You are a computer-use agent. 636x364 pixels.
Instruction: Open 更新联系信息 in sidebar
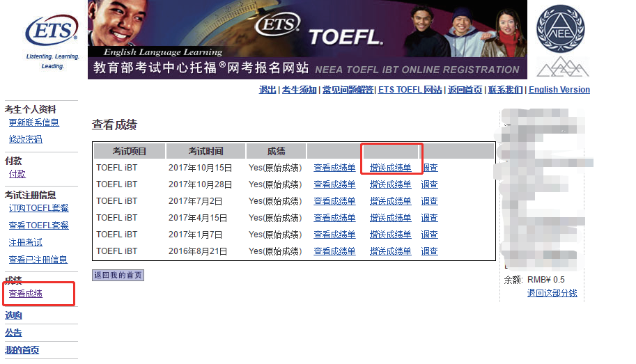coord(34,122)
